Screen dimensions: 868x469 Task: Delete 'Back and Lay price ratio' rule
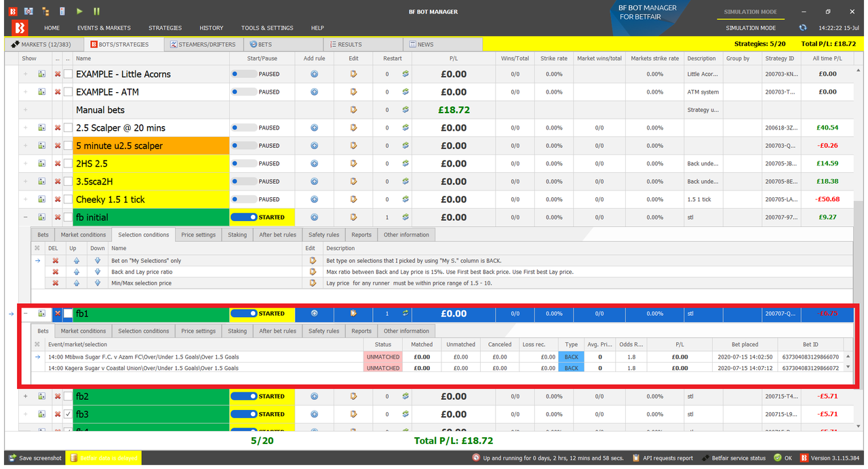pos(56,272)
